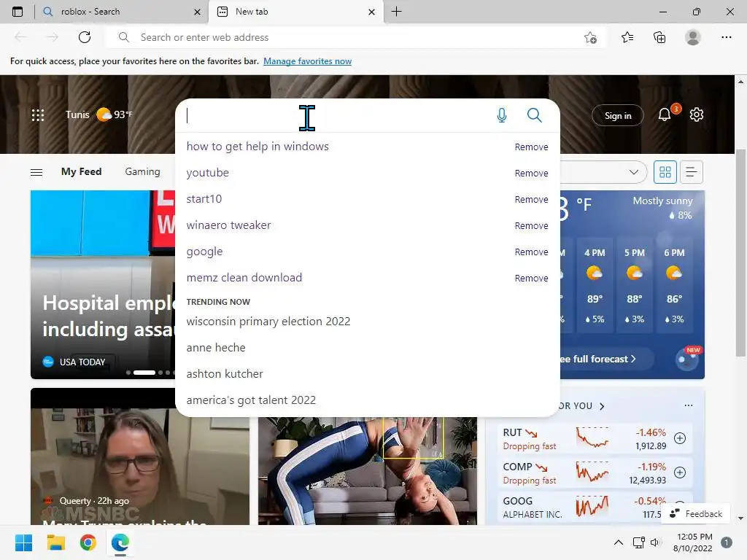Close the roblox - Search tab
Image resolution: width=747 pixels, height=560 pixels.
(197, 12)
